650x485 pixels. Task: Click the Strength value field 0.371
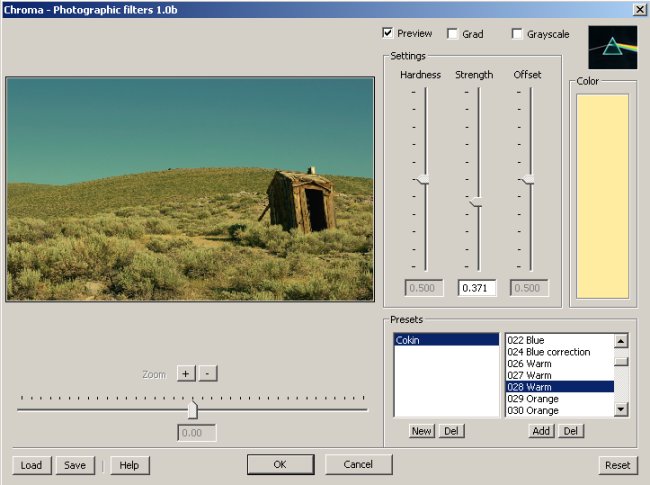[477, 288]
